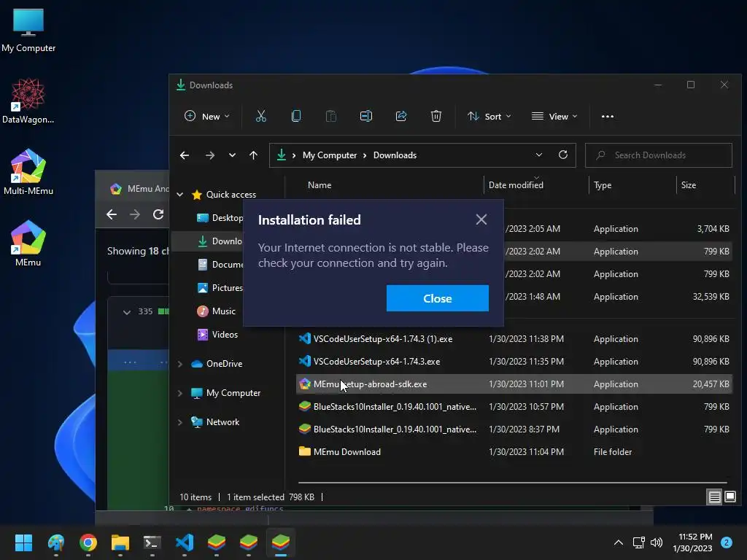Open the See more ellipsis menu

coord(608,116)
